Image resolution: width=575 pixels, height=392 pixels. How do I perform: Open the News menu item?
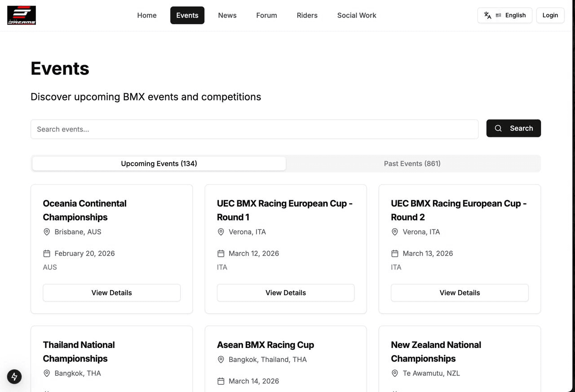pos(227,15)
